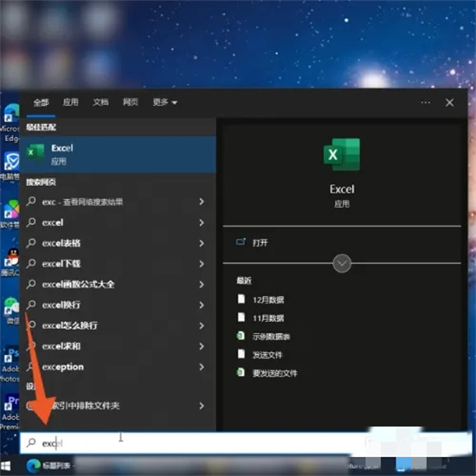Expand the 'excel下载' suggestion arrow
This screenshot has width=476, height=476.
point(202,264)
